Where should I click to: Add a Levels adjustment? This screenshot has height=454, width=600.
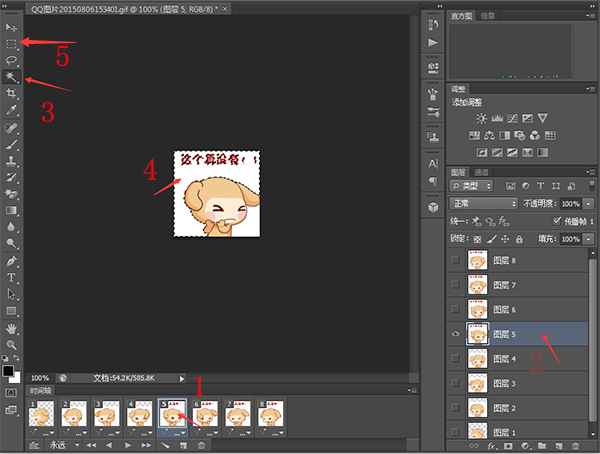[497, 118]
